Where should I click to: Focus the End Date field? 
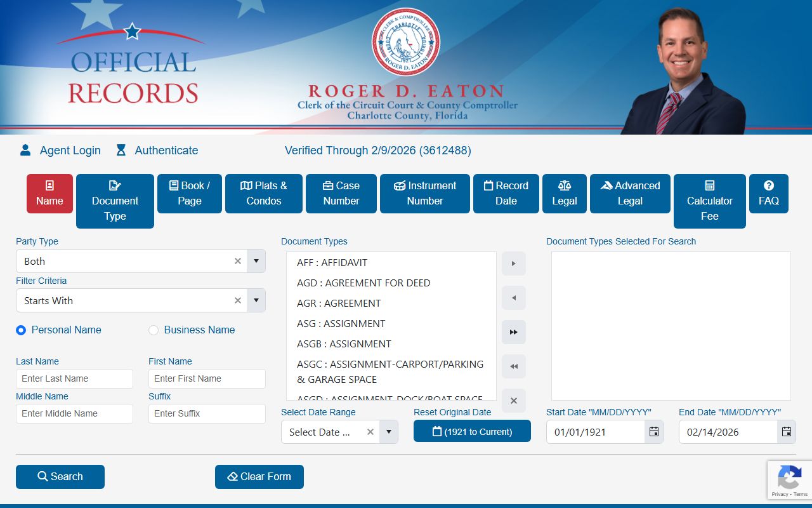(728, 432)
